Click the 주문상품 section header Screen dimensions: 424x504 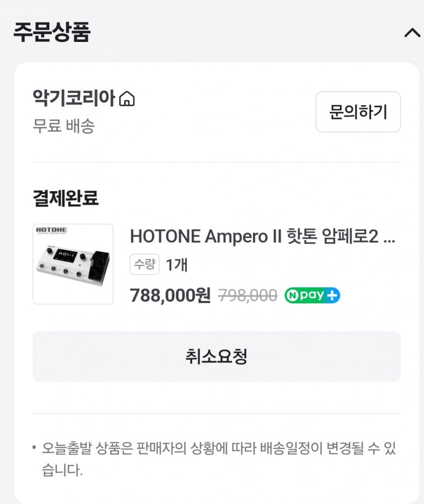tap(52, 32)
